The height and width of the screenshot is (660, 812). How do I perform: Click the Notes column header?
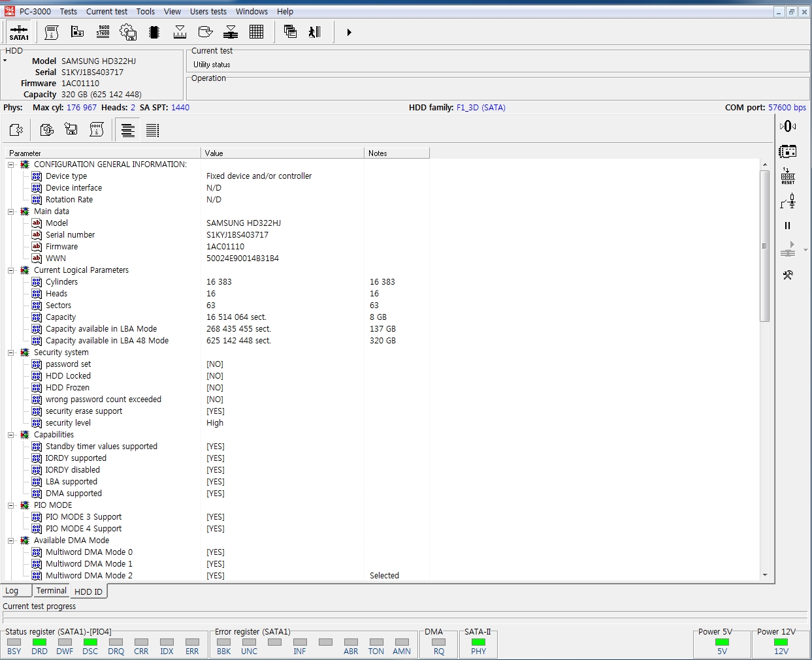point(397,153)
